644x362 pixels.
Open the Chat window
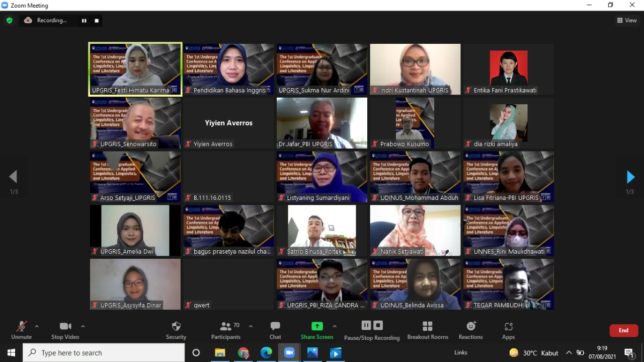point(275,330)
